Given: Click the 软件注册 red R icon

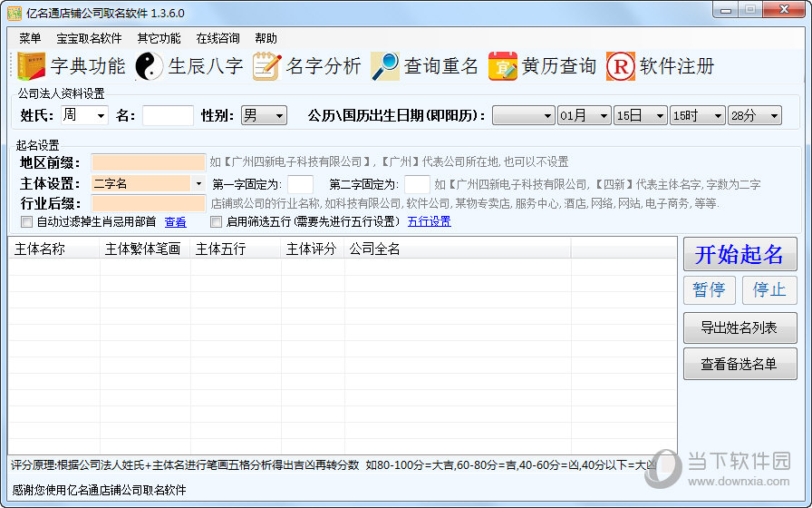Looking at the screenshot, I should tap(621, 66).
